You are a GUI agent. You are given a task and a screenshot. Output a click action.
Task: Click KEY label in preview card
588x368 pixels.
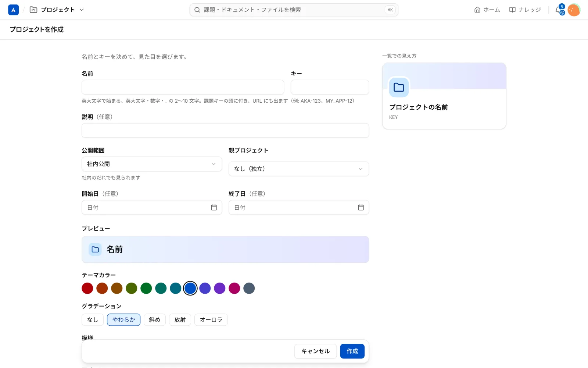[394, 117]
